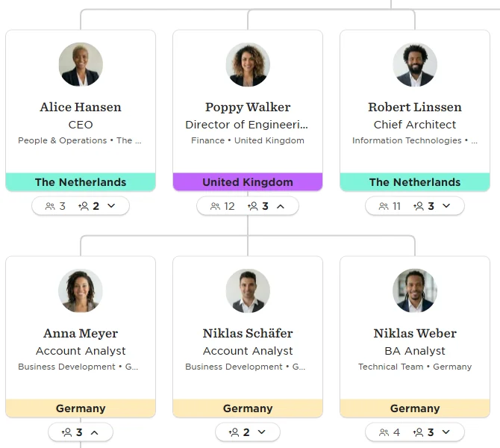The width and height of the screenshot is (500, 448).
Task: Open Niklas Weber's profile photo
Action: point(415,290)
